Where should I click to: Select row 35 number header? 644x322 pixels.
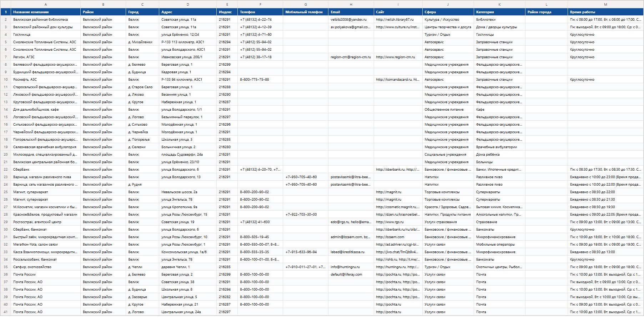(x=5, y=267)
